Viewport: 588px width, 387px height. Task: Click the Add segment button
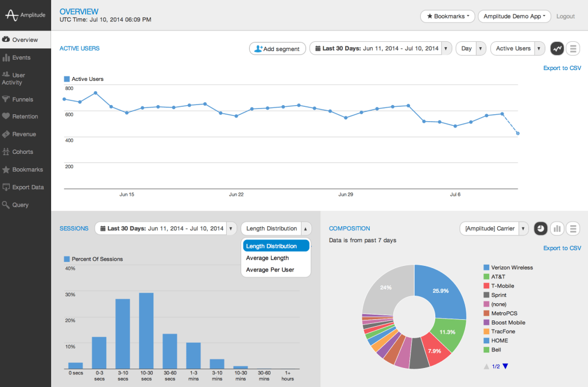point(277,49)
